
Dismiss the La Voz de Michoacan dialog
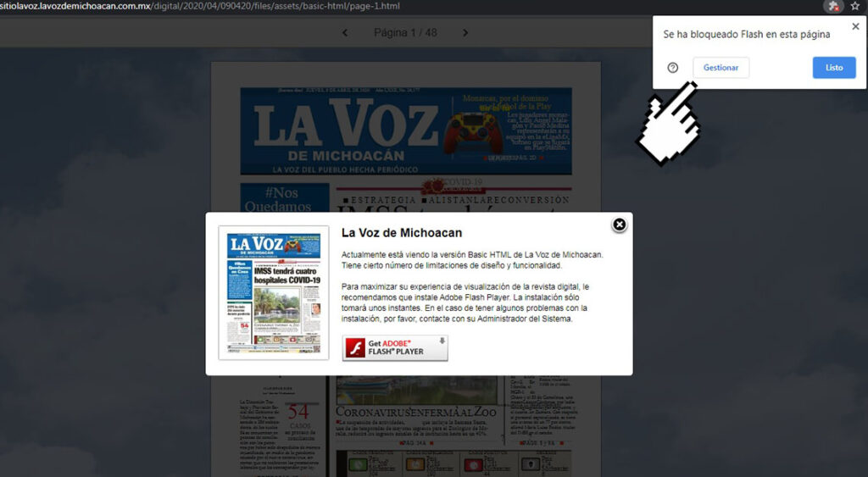tap(620, 225)
